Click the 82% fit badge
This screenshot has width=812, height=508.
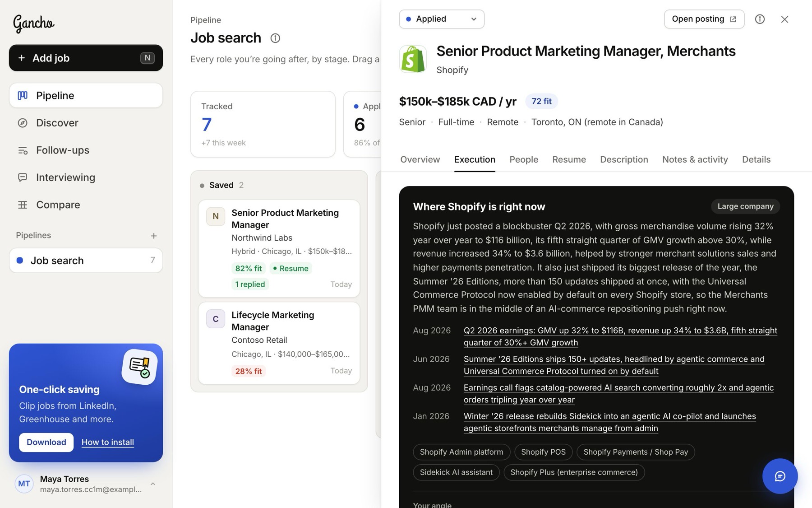(x=249, y=268)
